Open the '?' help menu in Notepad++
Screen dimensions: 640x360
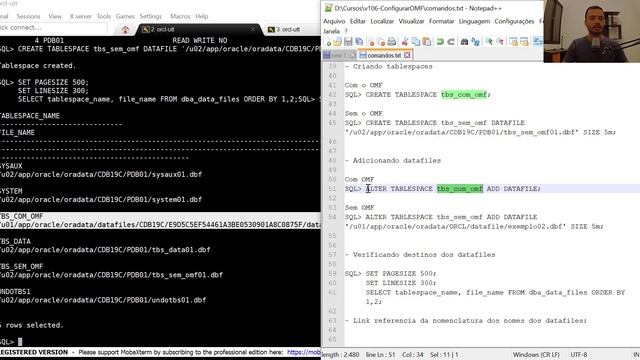[346, 31]
